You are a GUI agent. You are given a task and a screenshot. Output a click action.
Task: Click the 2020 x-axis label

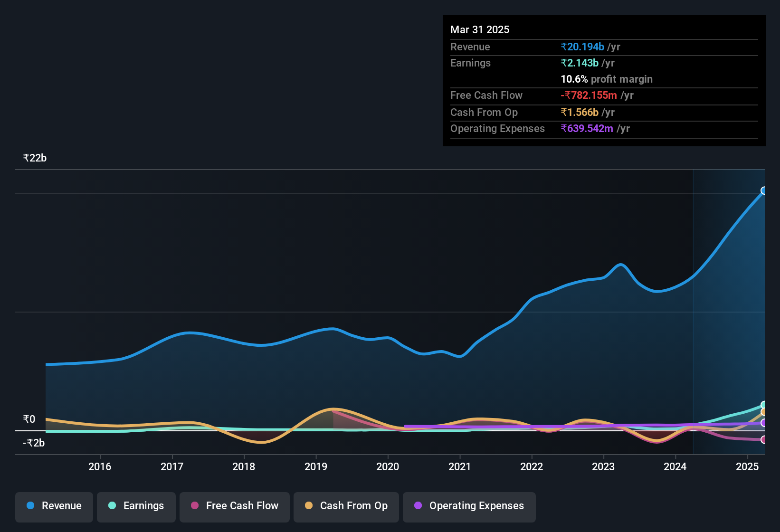click(x=388, y=466)
